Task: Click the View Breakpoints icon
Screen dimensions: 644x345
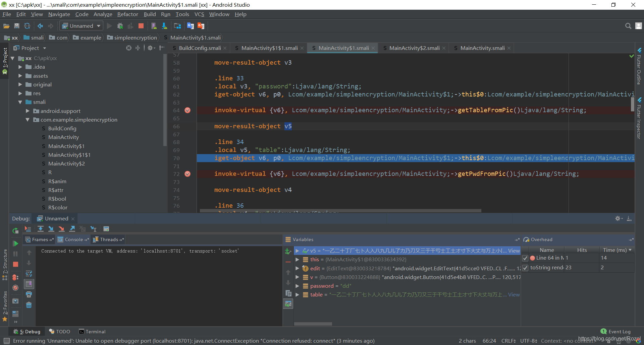Action: coord(15,277)
